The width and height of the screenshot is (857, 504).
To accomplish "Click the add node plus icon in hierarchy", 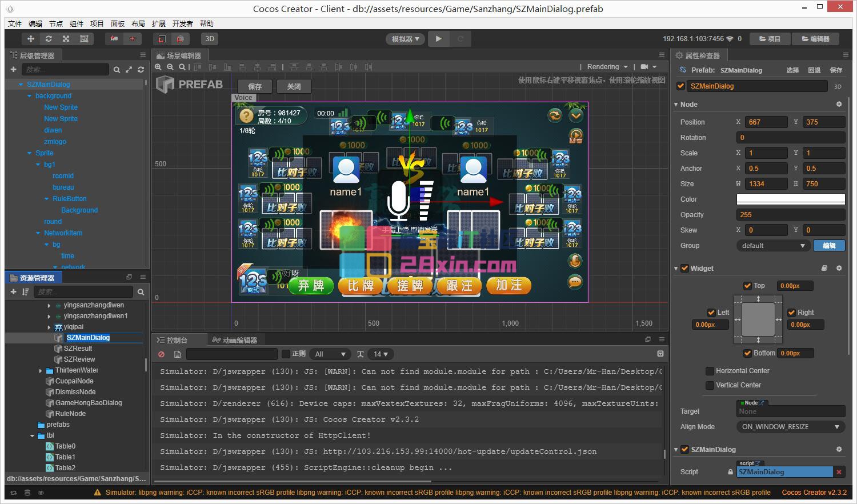I will click(x=13, y=70).
